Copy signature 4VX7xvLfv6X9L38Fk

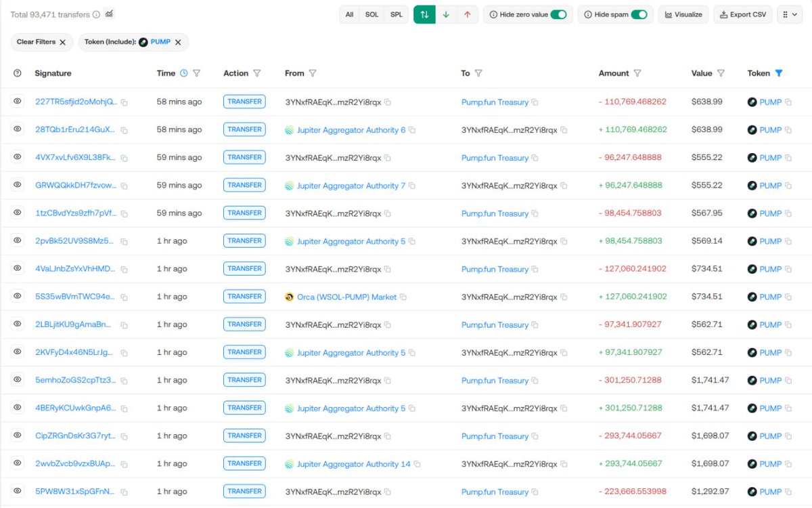coord(124,158)
